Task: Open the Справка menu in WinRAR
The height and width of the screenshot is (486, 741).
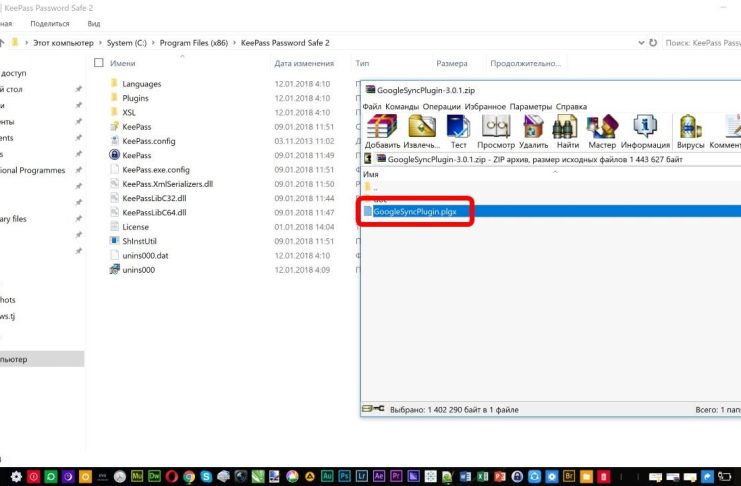Action: tap(571, 106)
